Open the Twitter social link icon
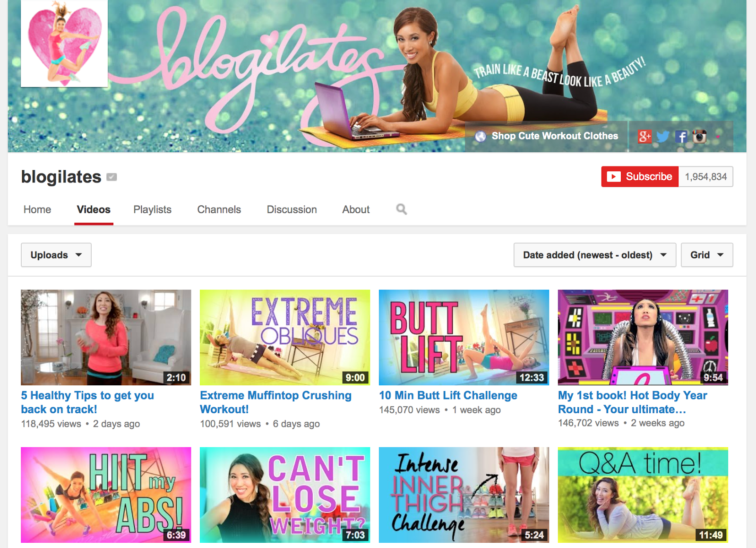 click(663, 137)
